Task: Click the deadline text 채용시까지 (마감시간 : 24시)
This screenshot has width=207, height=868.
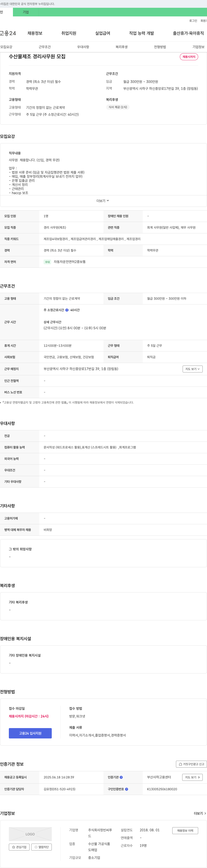Action: coord(29,716)
